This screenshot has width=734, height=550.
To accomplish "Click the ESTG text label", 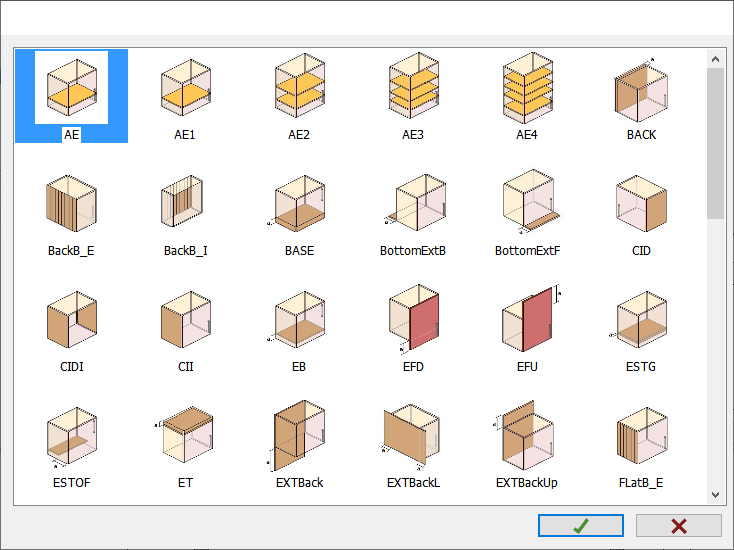I will [641, 367].
